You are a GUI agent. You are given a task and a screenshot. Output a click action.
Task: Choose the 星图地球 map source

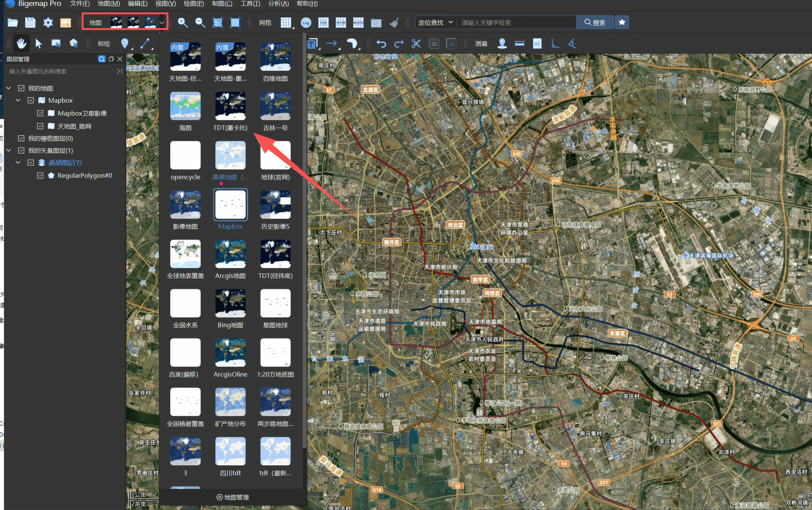(x=275, y=309)
